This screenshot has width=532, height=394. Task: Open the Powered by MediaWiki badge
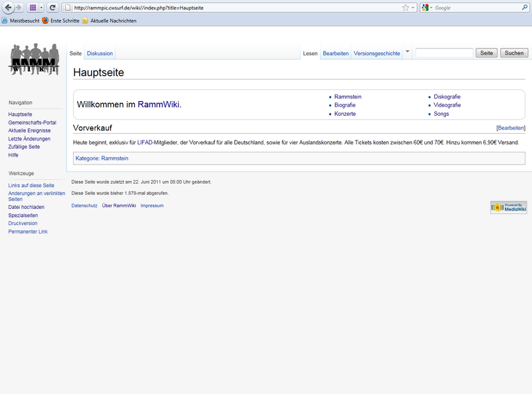tap(509, 207)
